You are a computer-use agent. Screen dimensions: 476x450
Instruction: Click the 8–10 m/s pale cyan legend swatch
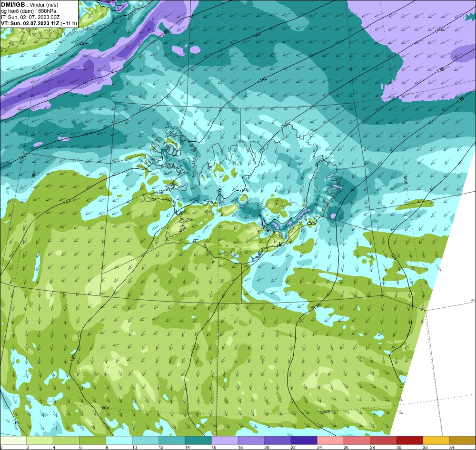(119, 440)
